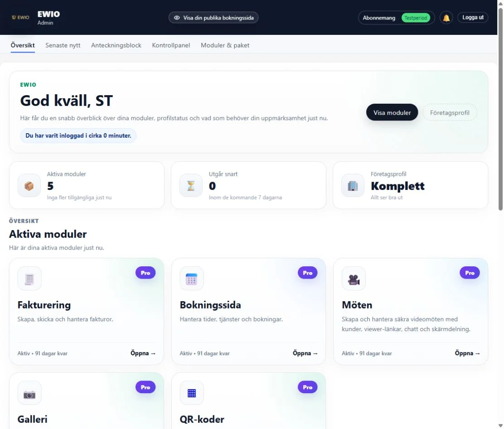Open the Senaste nytt tab

pyautogui.click(x=63, y=45)
